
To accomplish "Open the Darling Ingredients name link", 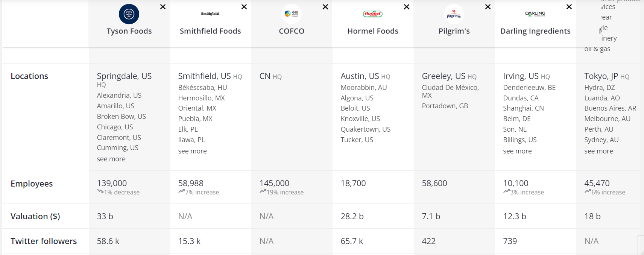I will [535, 31].
